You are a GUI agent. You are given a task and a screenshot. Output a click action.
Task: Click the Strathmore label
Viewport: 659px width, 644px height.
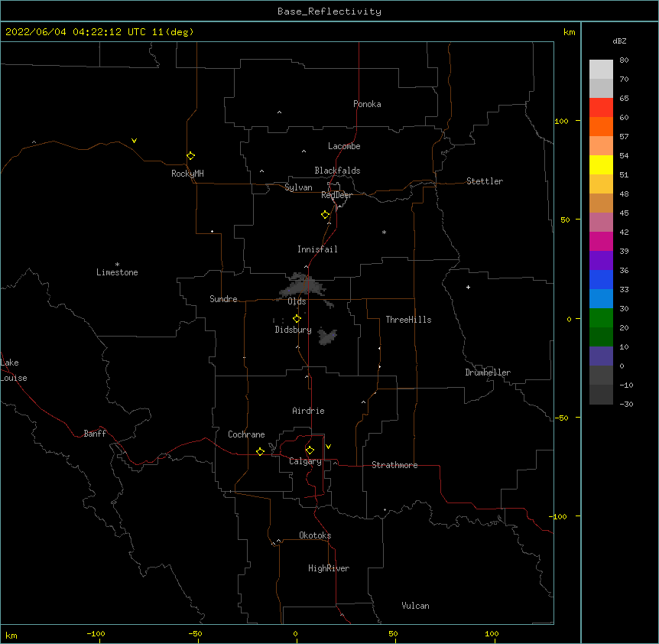click(394, 465)
